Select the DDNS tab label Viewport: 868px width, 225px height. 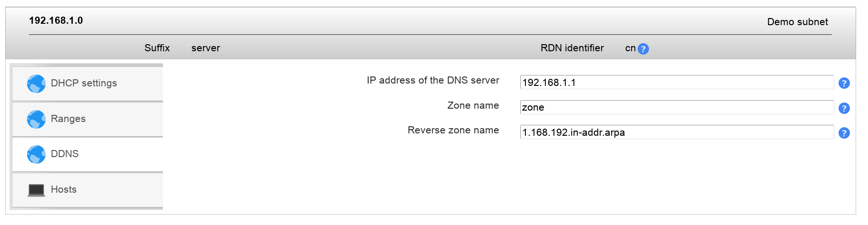pos(65,154)
